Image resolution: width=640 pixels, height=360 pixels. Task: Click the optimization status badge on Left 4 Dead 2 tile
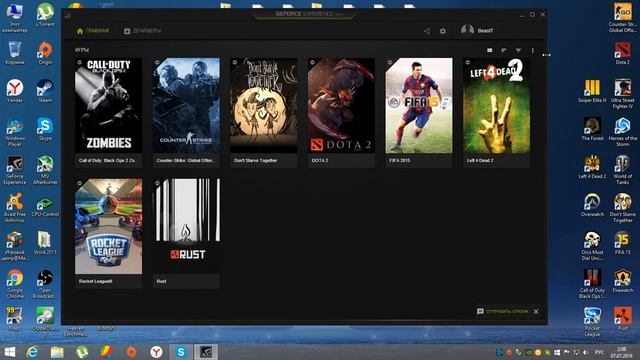(x=467, y=62)
